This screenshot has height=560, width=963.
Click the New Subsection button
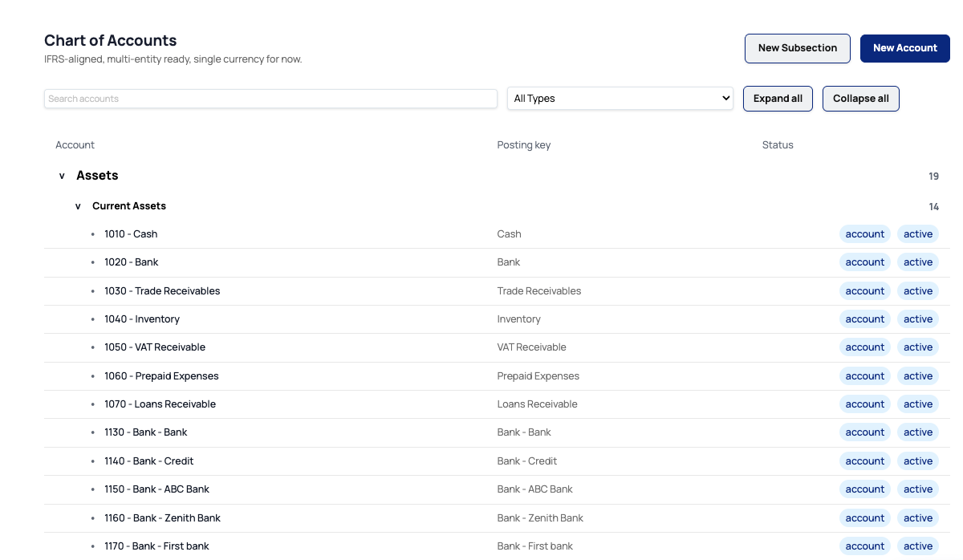[x=797, y=48]
